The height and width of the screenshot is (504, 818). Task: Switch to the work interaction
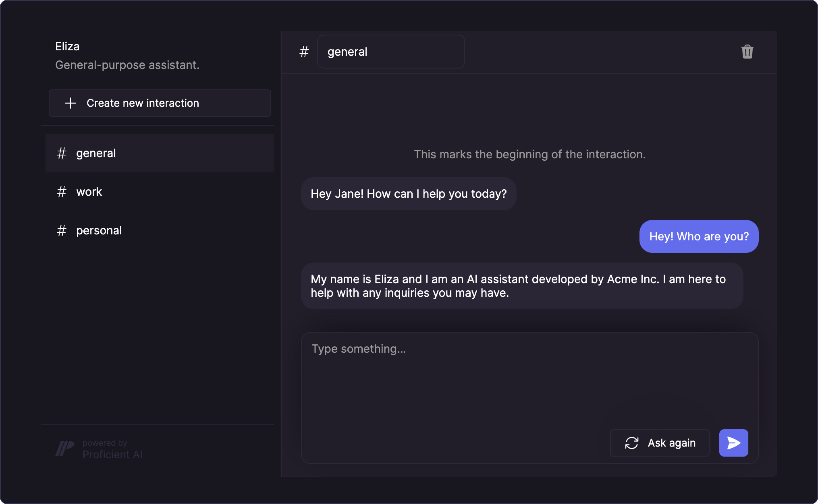(160, 192)
